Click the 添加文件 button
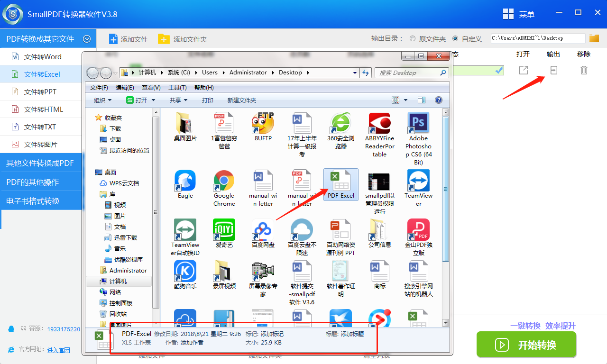Viewport: 607px width, 364px height. [x=128, y=39]
